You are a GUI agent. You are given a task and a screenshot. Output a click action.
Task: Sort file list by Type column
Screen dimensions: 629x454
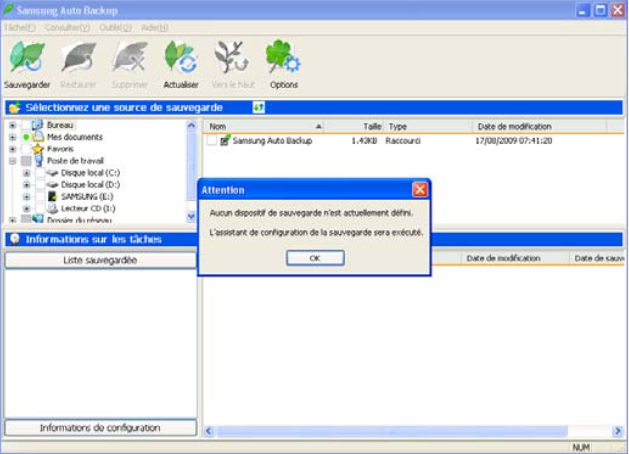428,126
